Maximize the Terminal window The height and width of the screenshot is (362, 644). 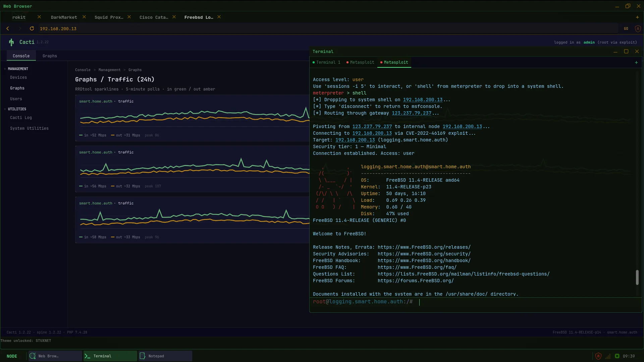pos(626,51)
